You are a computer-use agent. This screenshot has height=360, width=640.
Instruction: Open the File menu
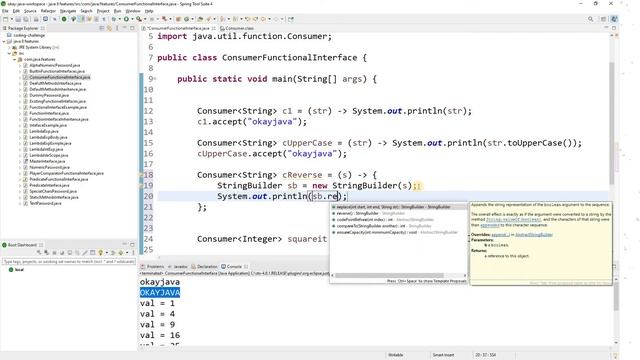[5, 11]
